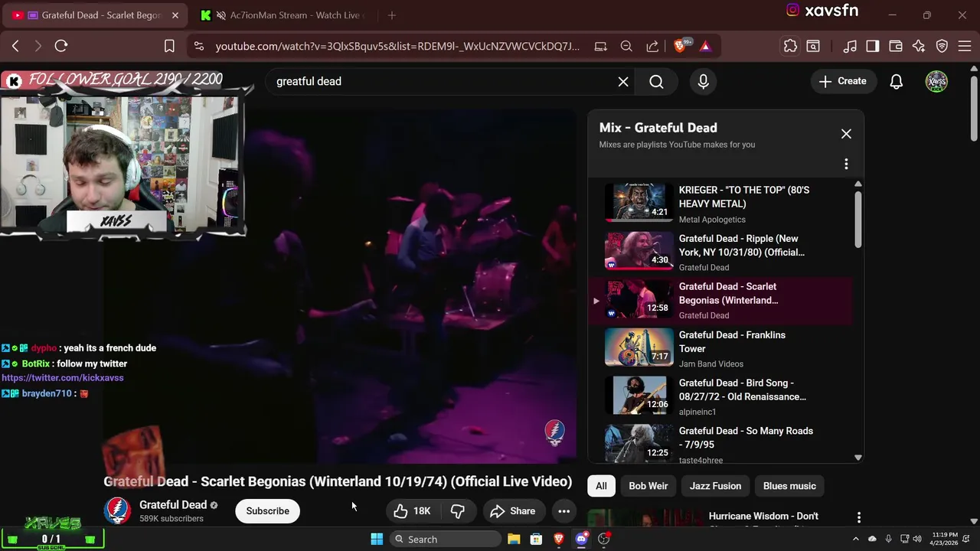Select Grateful Dead - Ripple playlist entry
Viewport: 980px width, 551px height.
[720, 252]
